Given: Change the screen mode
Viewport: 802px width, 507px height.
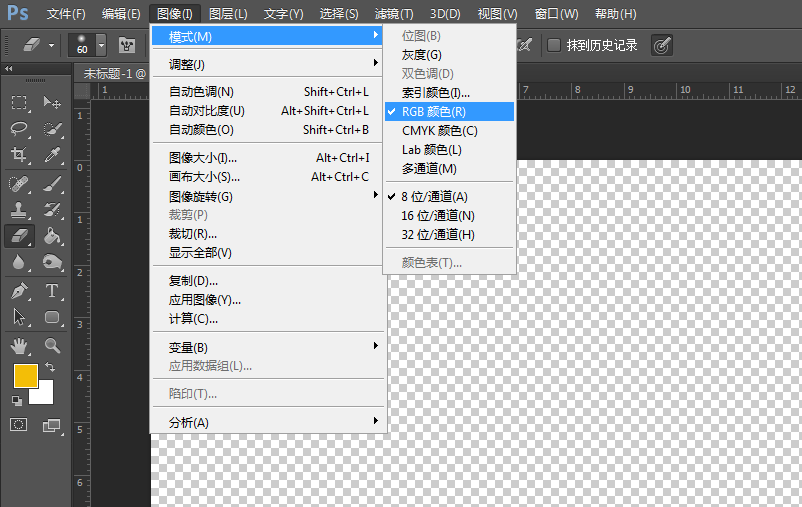Looking at the screenshot, I should click(51, 425).
